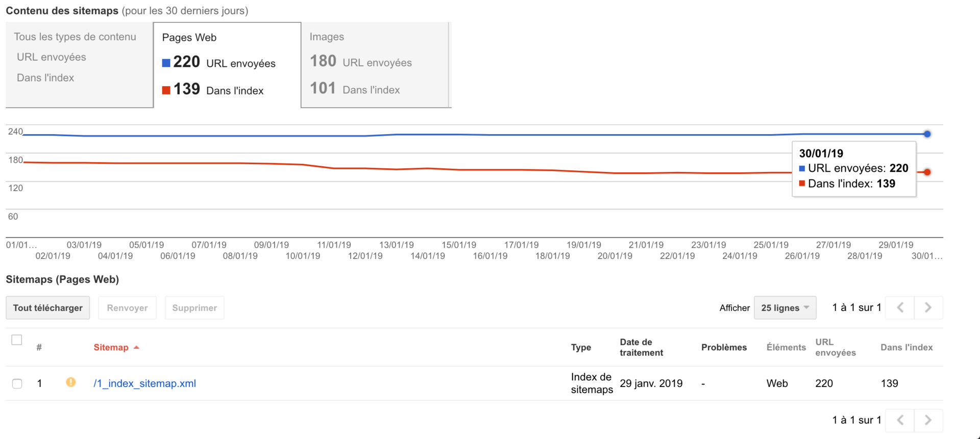Go to next page using top arrow
This screenshot has height=439, width=980.
click(928, 307)
